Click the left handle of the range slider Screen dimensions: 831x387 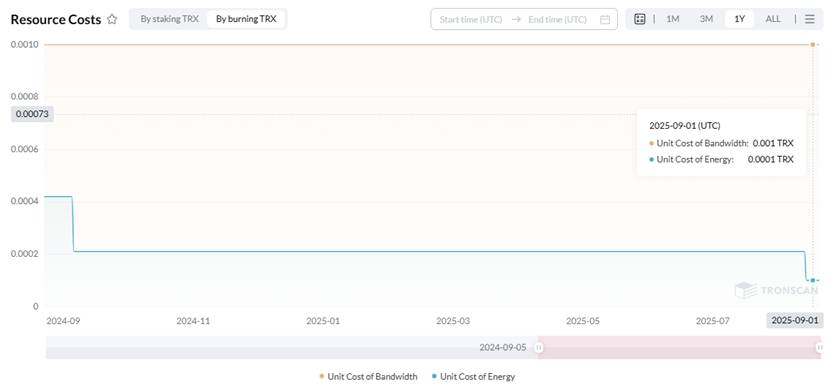(538, 348)
